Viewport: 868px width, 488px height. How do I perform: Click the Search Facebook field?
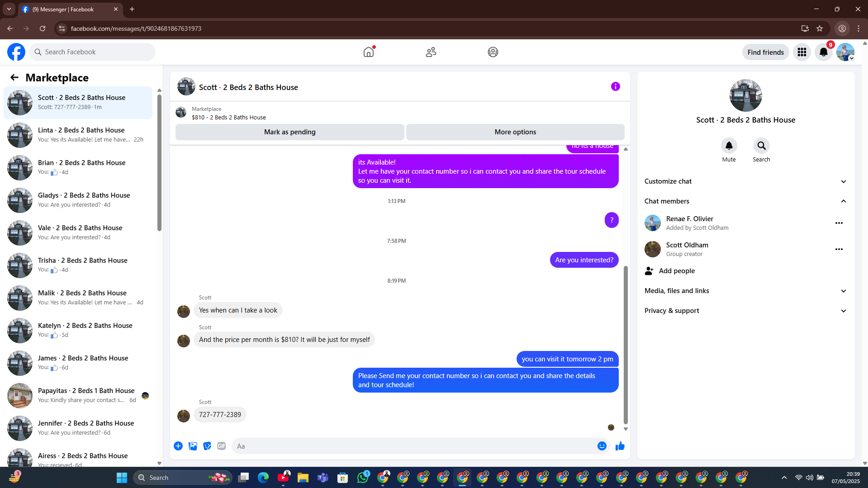92,52
